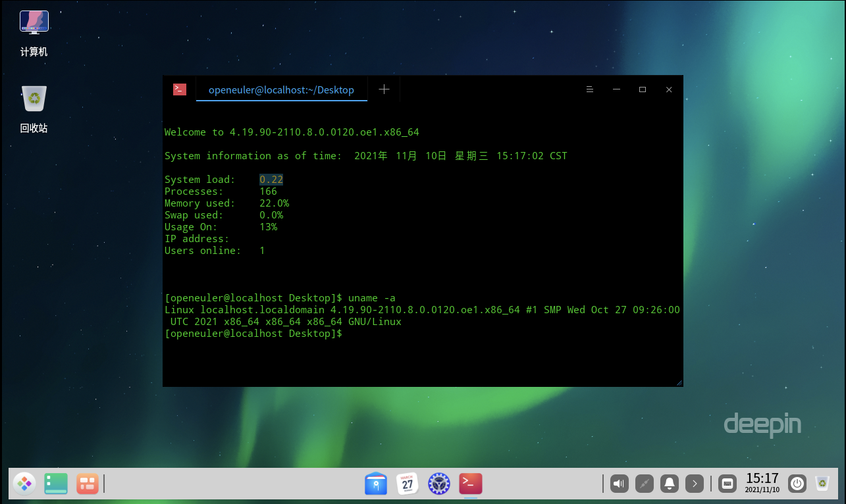Open the onscreen keyboard tray icon

click(x=727, y=484)
